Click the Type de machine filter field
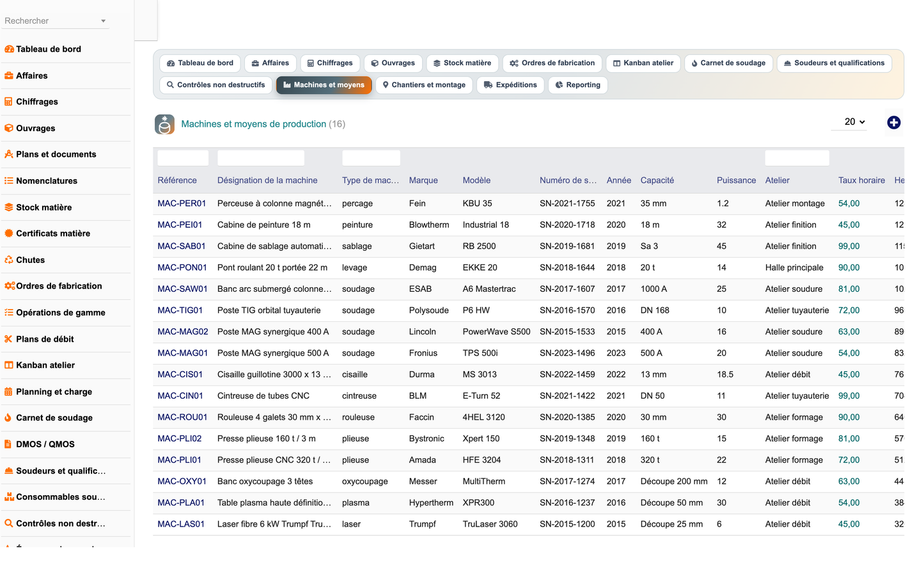924x572 pixels. tap(371, 158)
